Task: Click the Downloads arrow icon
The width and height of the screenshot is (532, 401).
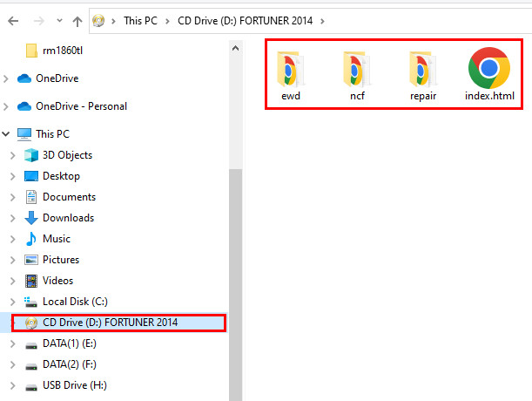Action: (x=31, y=218)
